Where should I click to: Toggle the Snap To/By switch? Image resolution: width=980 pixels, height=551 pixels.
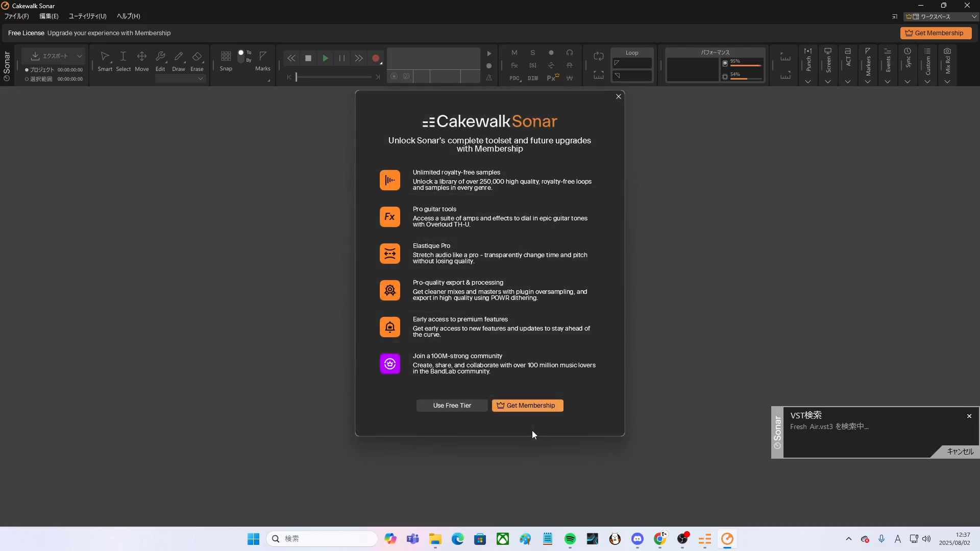pos(241,56)
